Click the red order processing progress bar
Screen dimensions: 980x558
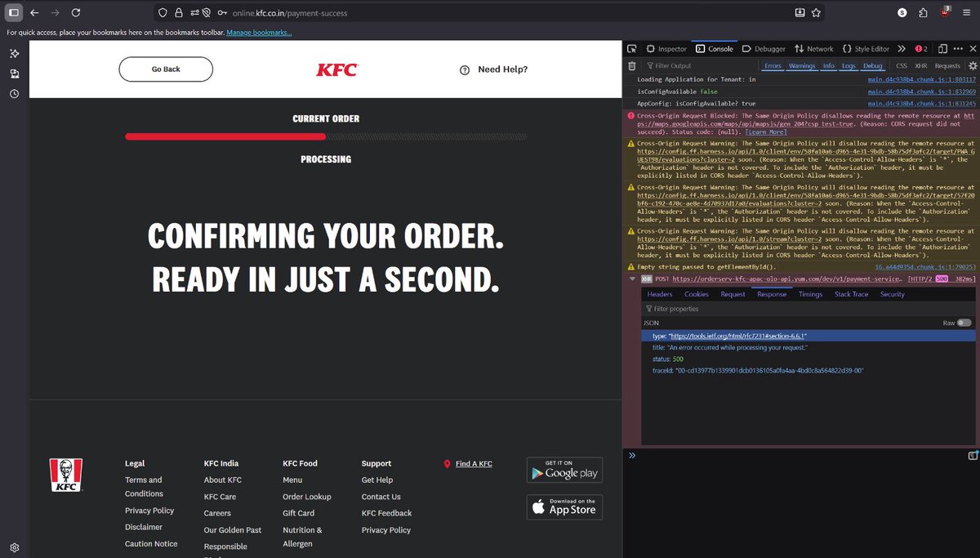[x=225, y=136]
